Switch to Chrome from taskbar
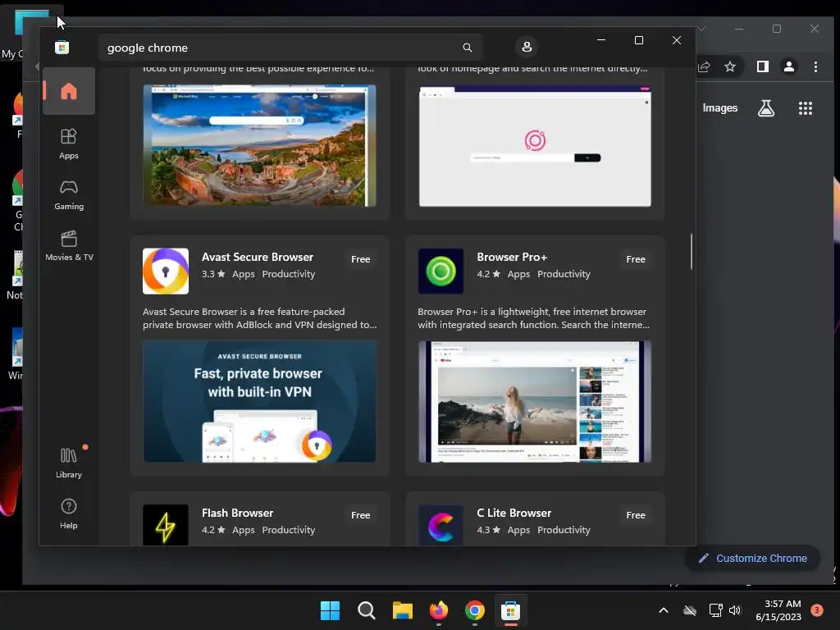 475,610
